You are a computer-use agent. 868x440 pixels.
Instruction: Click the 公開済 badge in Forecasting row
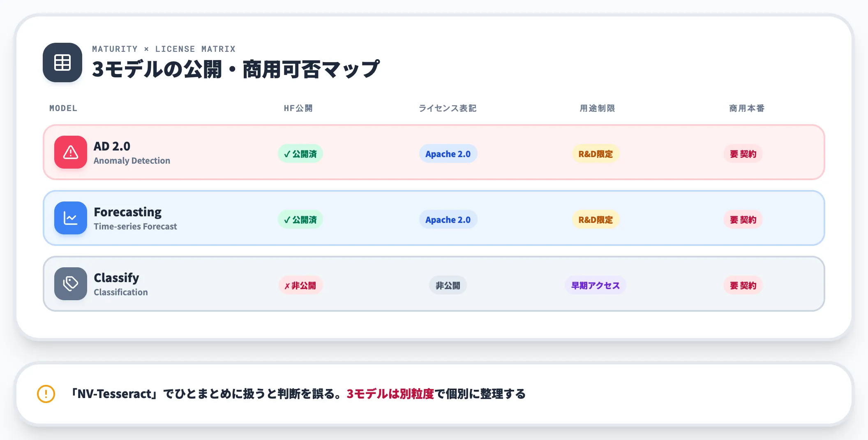pyautogui.click(x=300, y=220)
